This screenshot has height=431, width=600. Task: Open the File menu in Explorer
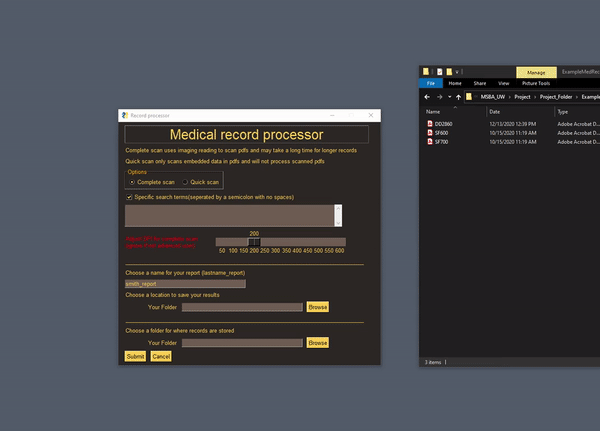point(430,83)
